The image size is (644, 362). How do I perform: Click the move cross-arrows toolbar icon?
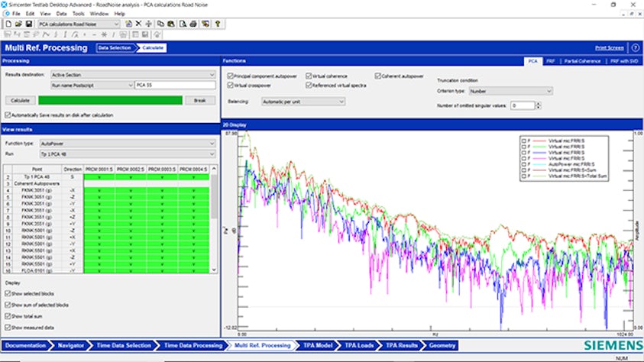(149, 24)
